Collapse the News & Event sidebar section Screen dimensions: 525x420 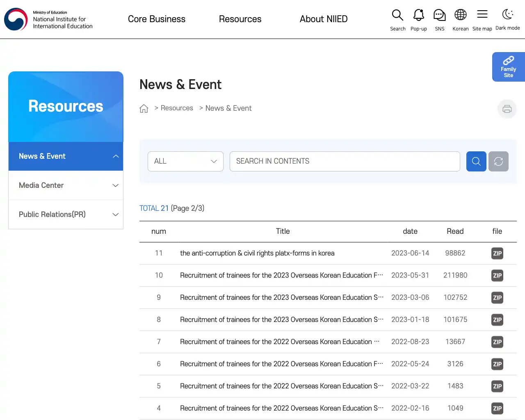pyautogui.click(x=66, y=156)
